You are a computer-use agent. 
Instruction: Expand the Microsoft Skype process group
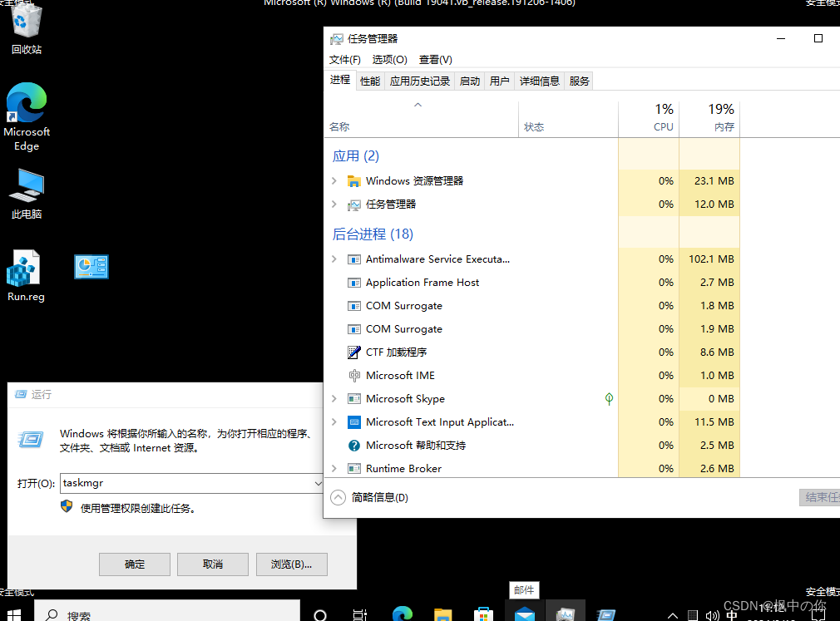coord(334,399)
